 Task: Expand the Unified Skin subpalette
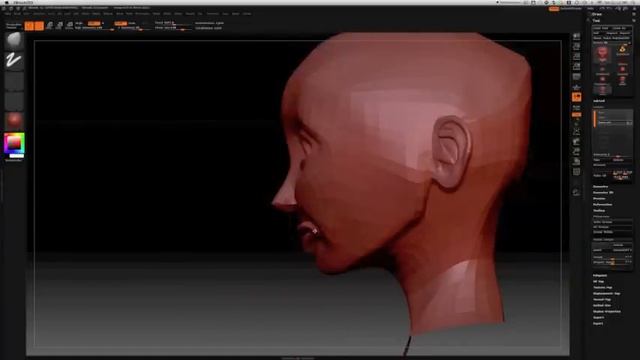602,305
